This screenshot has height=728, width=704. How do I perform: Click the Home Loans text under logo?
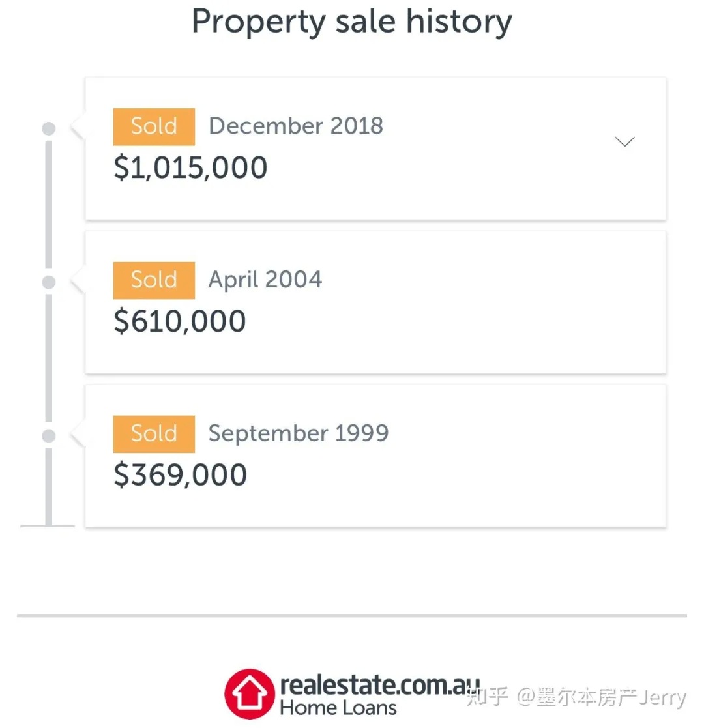point(338,708)
